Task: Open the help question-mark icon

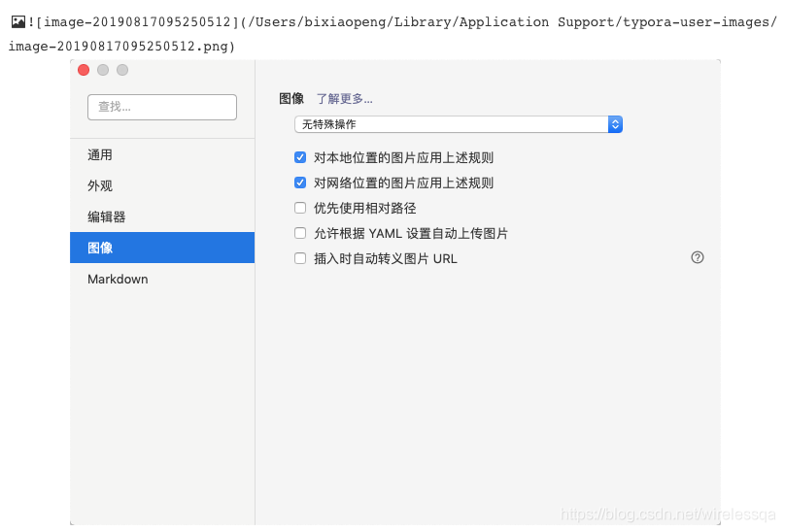Action: point(698,257)
